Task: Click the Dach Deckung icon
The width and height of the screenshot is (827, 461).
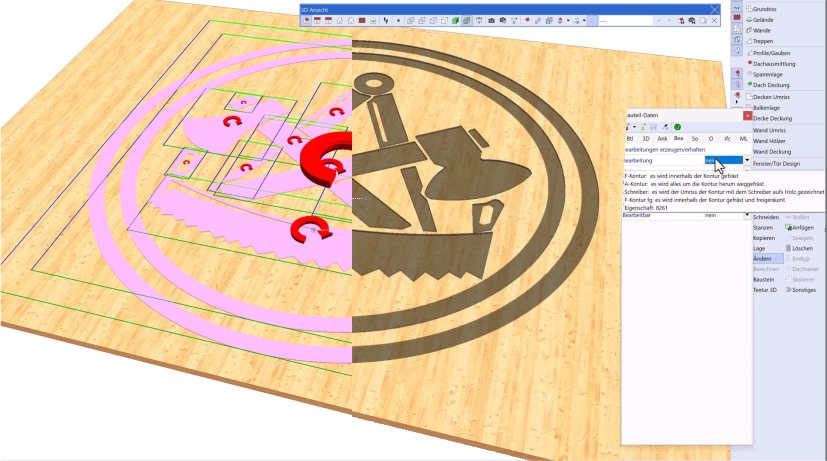Action: coord(749,85)
